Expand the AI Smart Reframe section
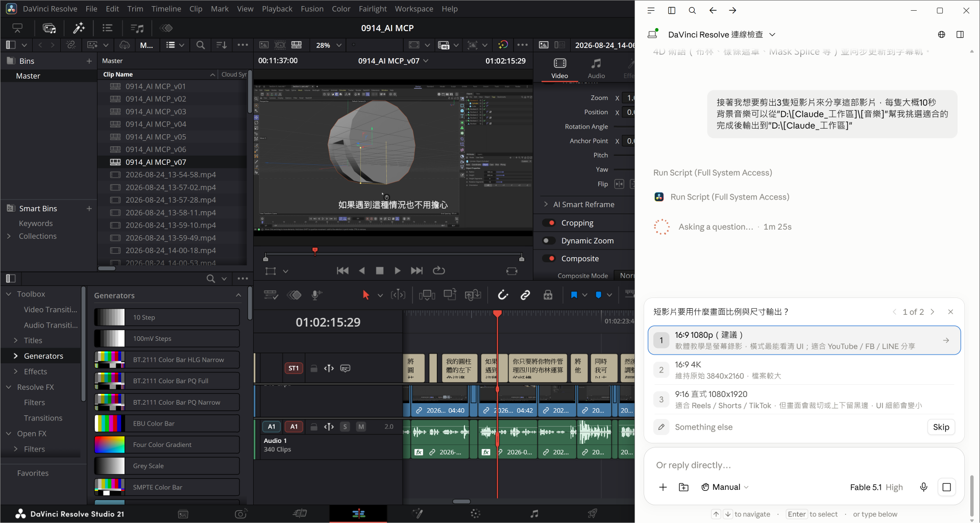 [x=546, y=205]
